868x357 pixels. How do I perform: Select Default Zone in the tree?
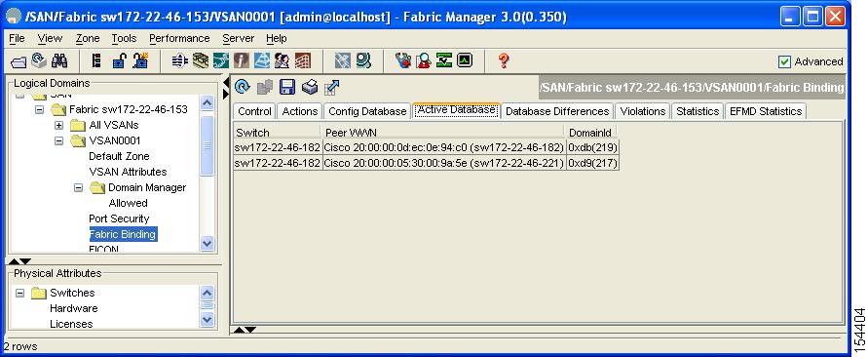[119, 157]
